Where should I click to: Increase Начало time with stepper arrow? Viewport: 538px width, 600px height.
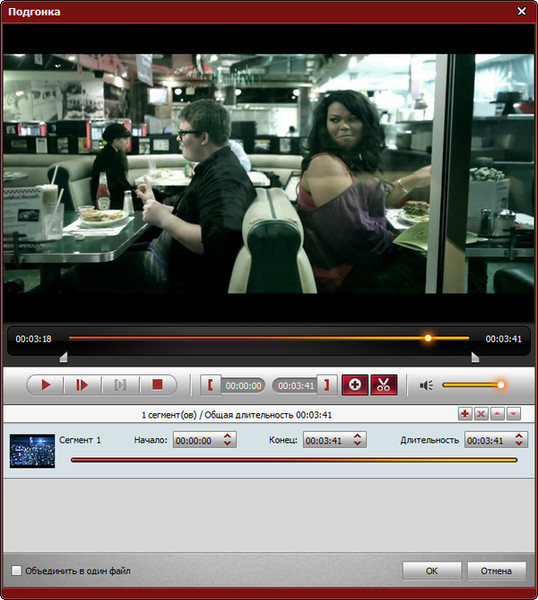click(227, 436)
